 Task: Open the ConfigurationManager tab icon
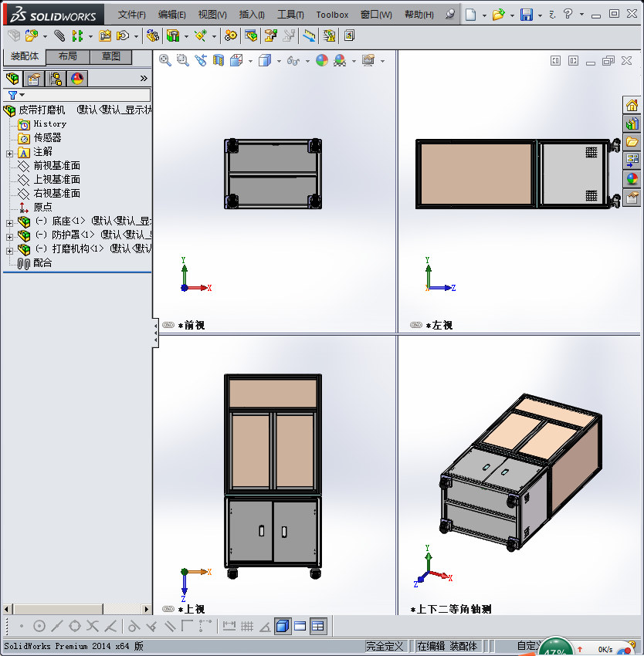(x=56, y=78)
